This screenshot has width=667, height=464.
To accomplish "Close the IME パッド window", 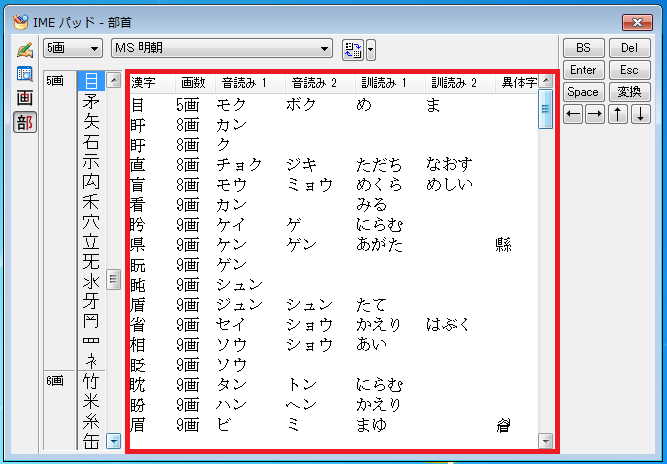I will pyautogui.click(x=637, y=22).
